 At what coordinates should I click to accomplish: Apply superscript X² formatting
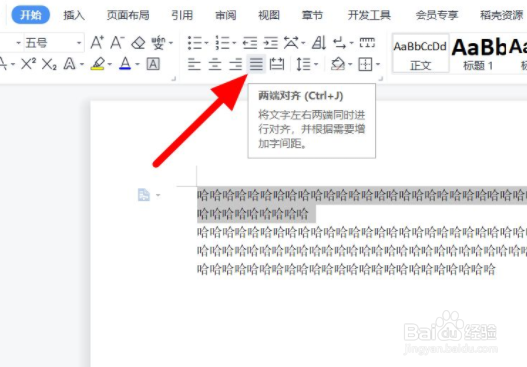tap(28, 64)
